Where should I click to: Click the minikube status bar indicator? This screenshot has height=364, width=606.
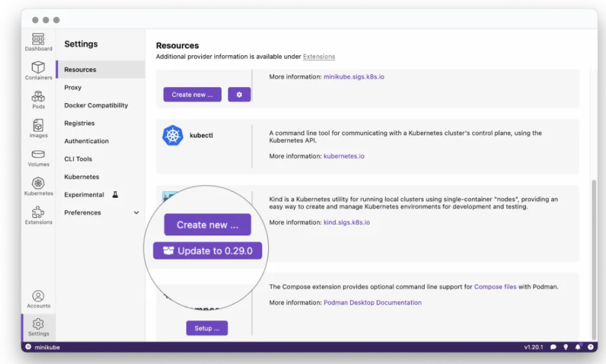click(43, 347)
